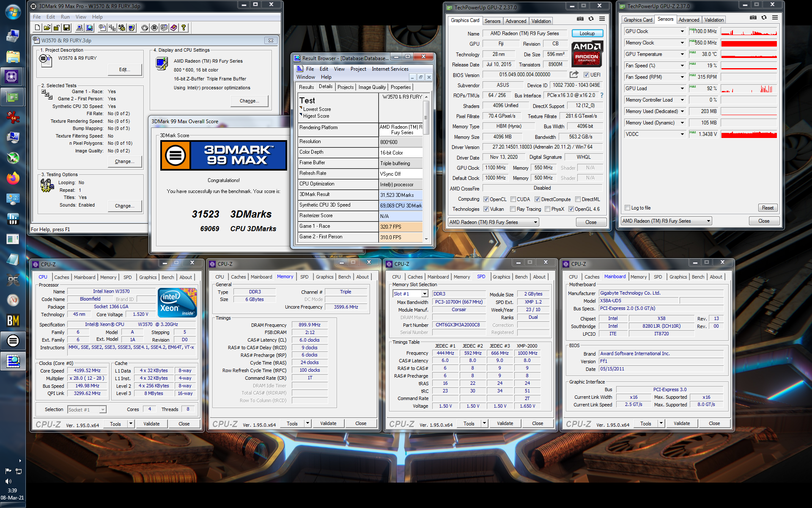Open Memory Clock sensor dropdown
This screenshot has width=812, height=508.
[682, 43]
